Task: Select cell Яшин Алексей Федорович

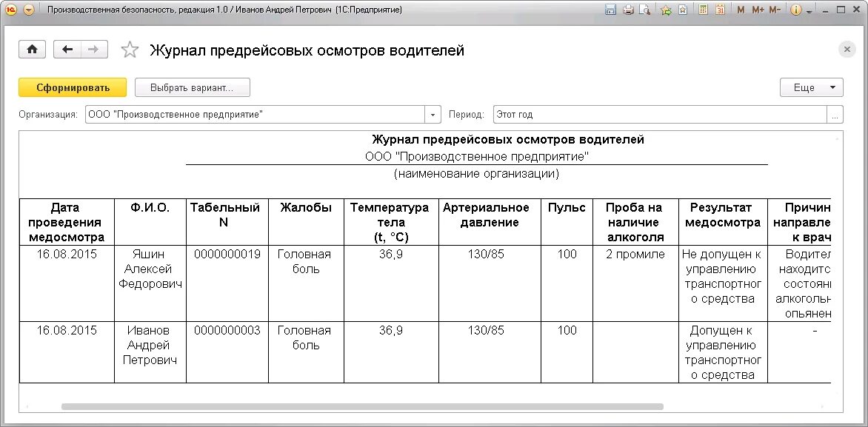Action: pos(150,283)
